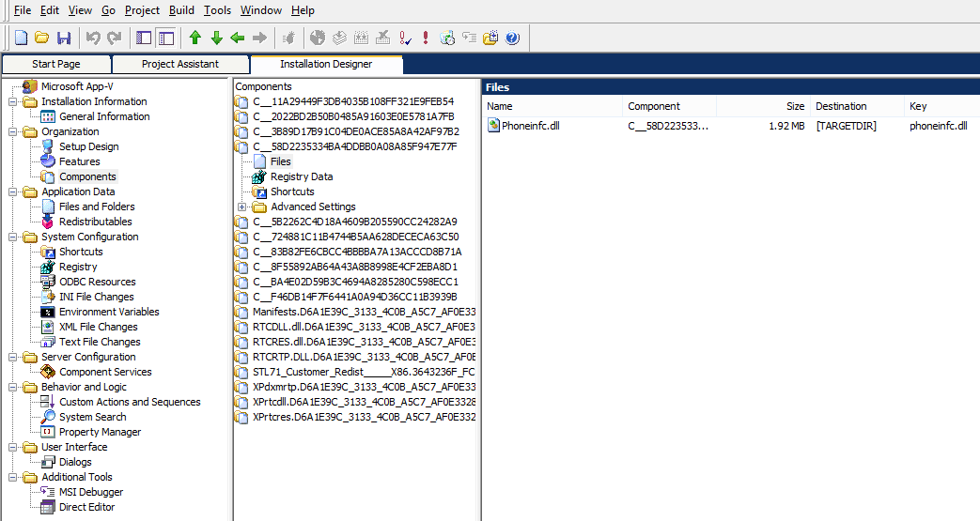Open the Build menu
Viewport: 980px width, 521px height.
tap(181, 10)
